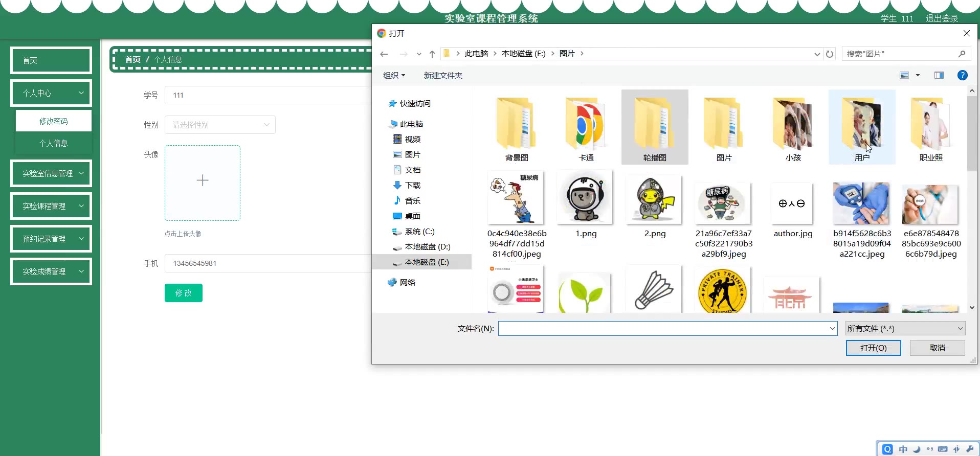Toggle the preview pane

pyautogui.click(x=939, y=75)
